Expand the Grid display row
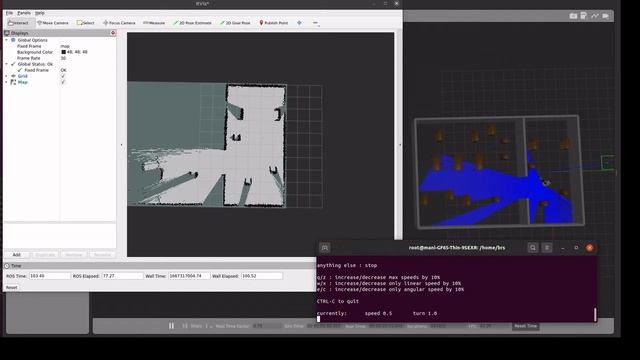 point(7,76)
